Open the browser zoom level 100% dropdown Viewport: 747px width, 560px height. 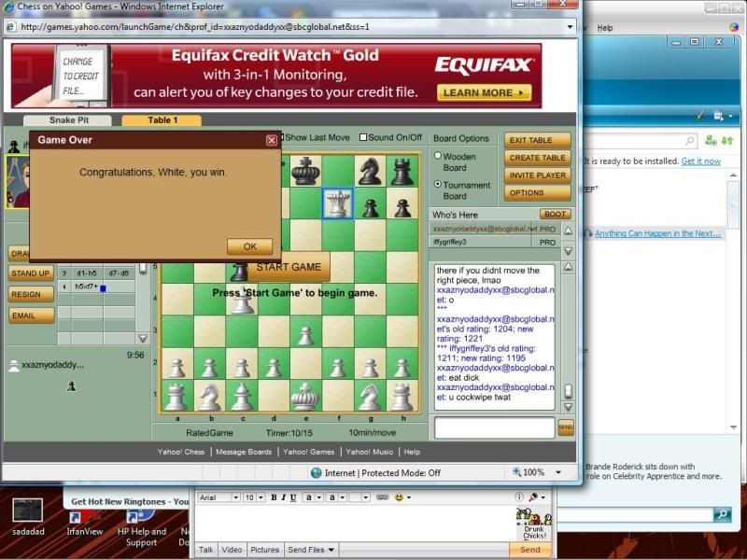tap(558, 473)
